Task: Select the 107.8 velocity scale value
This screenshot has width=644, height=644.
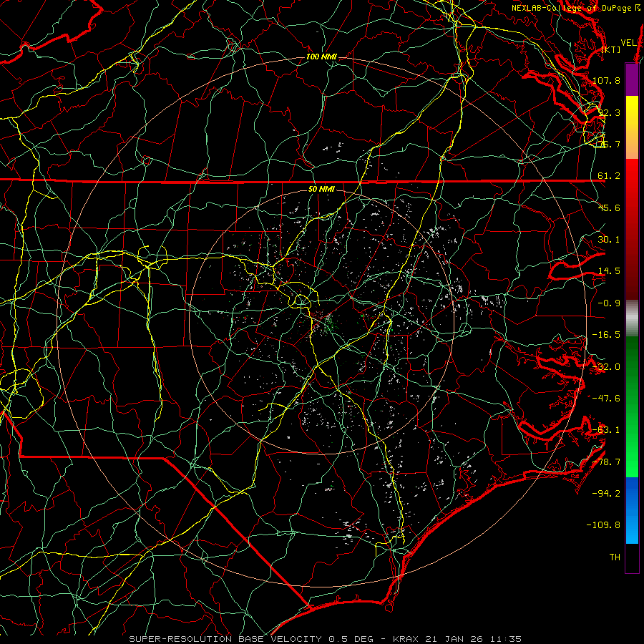Action: [x=606, y=80]
